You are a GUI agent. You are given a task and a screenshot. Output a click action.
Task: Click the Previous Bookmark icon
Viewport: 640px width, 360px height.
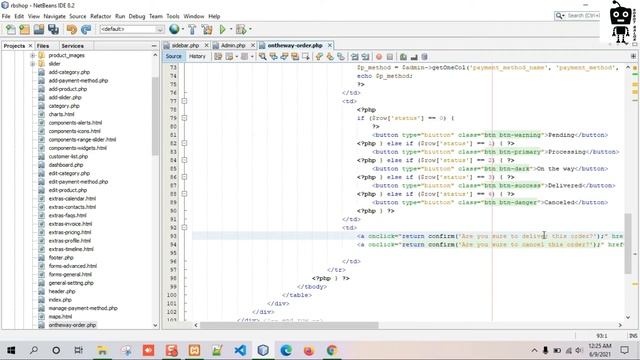click(319, 57)
